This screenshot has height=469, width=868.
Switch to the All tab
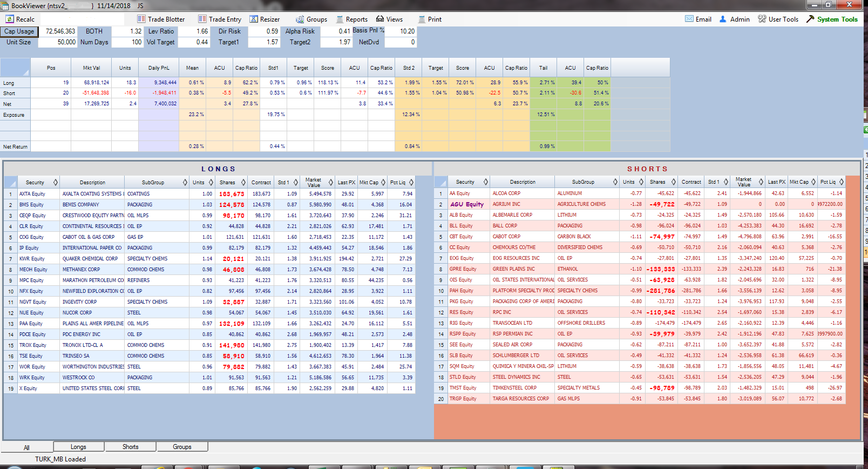point(27,447)
